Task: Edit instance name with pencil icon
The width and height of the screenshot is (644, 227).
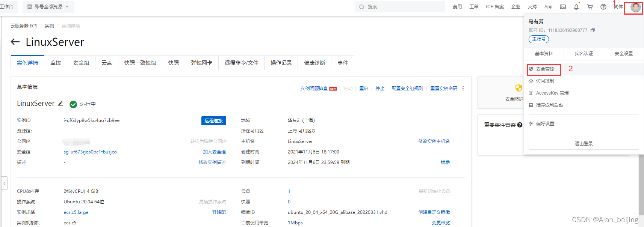Action: 60,104
